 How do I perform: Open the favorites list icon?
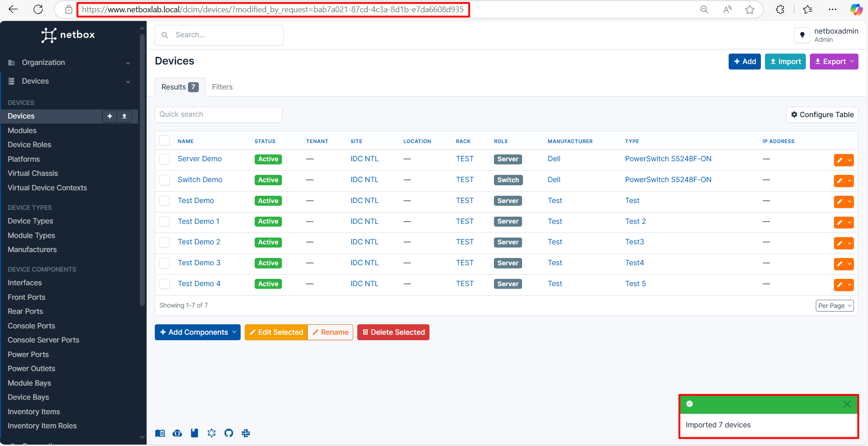point(808,10)
